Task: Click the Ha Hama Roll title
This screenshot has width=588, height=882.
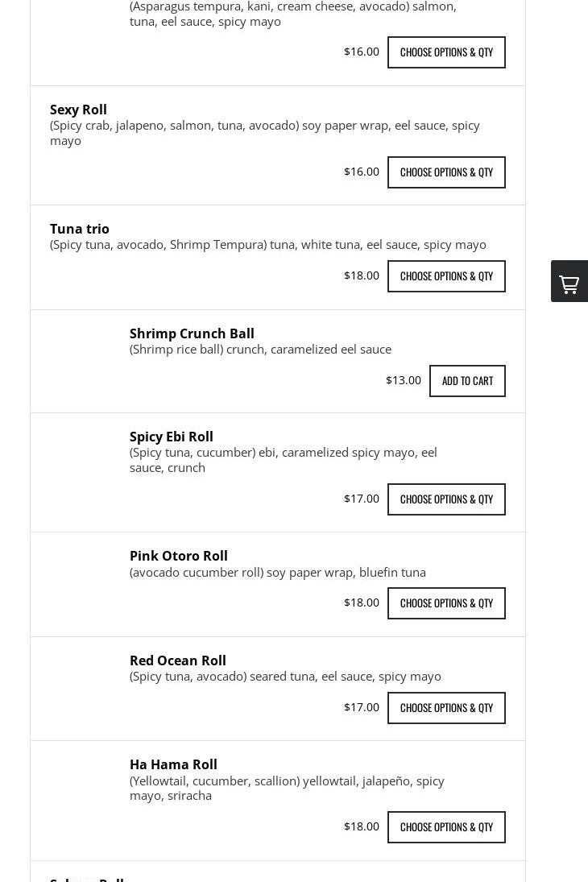Action: click(x=173, y=764)
